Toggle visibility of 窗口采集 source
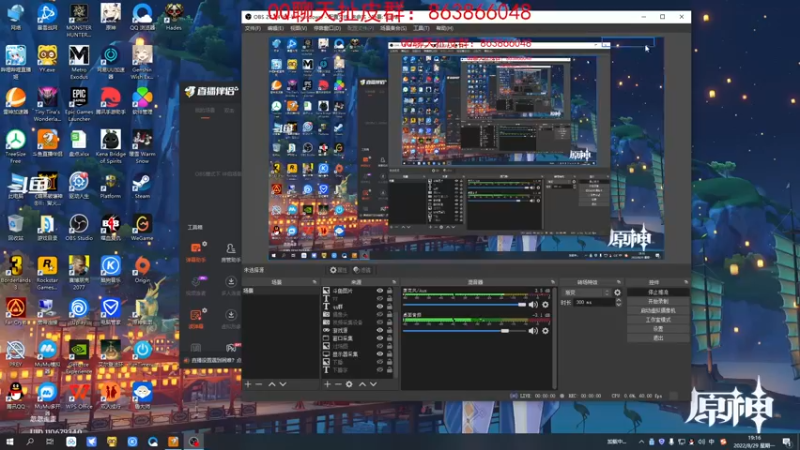Screen dimensions: 800x450 tap(380, 338)
